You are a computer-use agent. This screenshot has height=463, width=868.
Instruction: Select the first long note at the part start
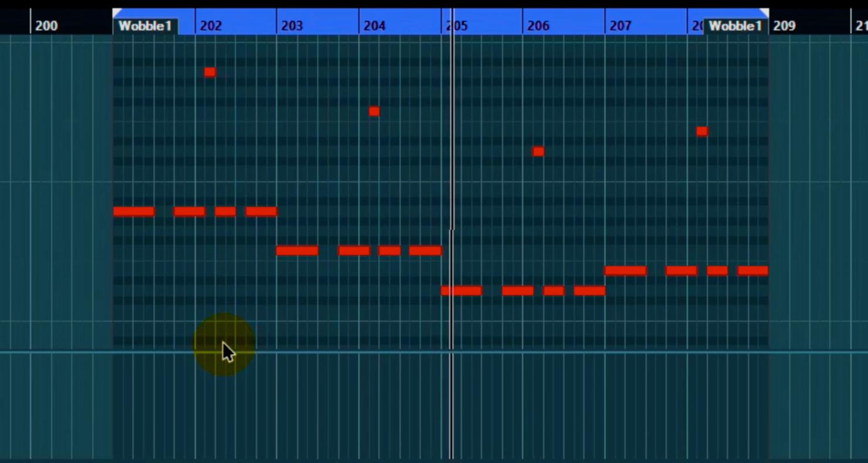tap(134, 211)
